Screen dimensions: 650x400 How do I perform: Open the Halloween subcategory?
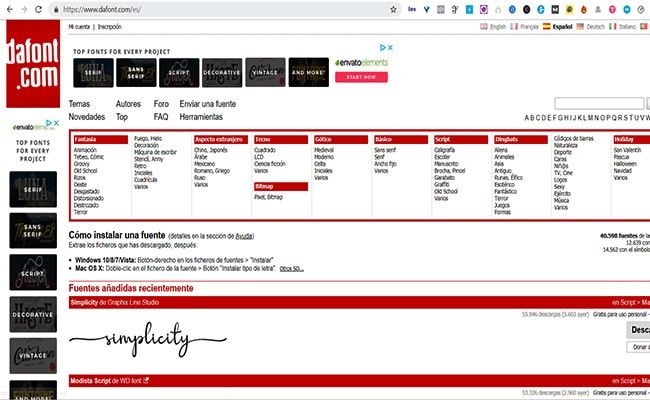(x=625, y=164)
